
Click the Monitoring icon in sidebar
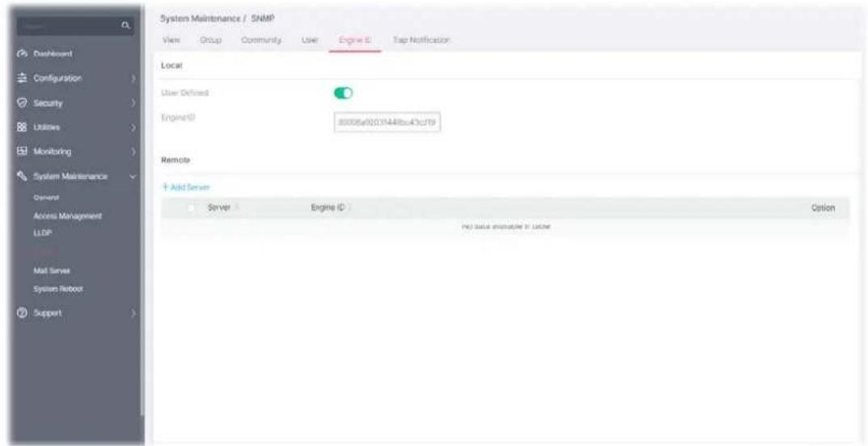coord(23,152)
